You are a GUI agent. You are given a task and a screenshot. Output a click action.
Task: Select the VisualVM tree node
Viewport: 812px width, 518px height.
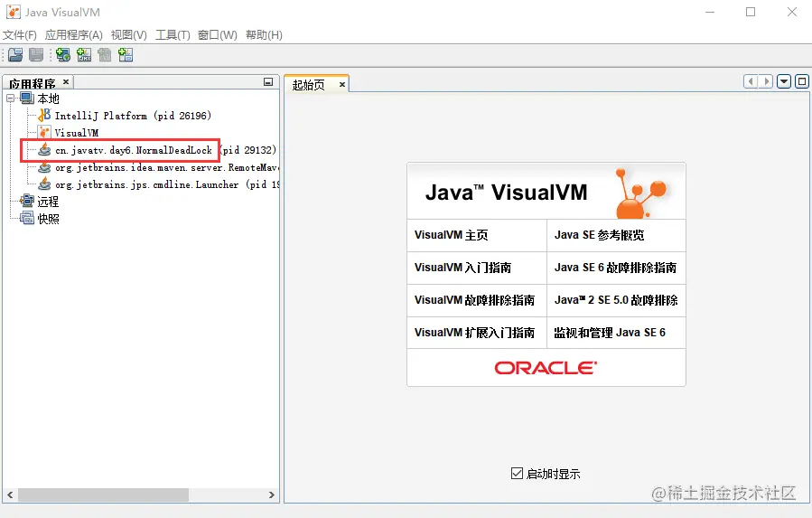(x=77, y=133)
